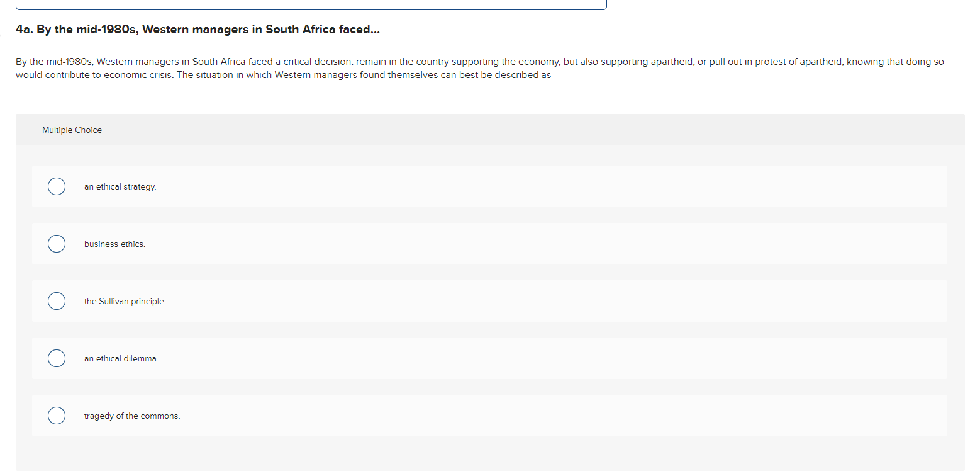The height and width of the screenshot is (471, 980).
Task: Select 'tragedy of the commons' radio button
Action: coord(57,416)
